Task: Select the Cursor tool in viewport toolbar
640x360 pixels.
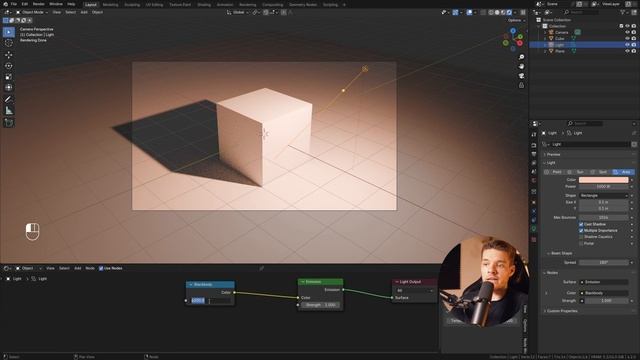Action: (9, 43)
